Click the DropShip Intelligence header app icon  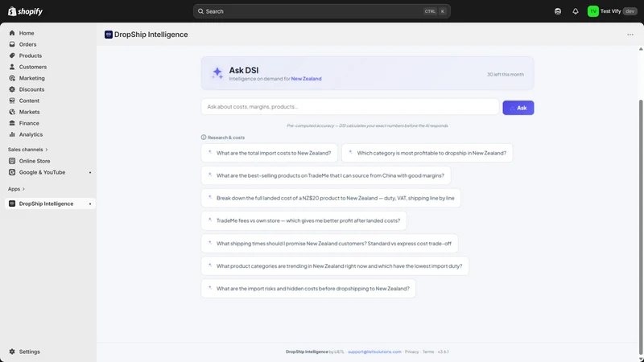pos(109,35)
